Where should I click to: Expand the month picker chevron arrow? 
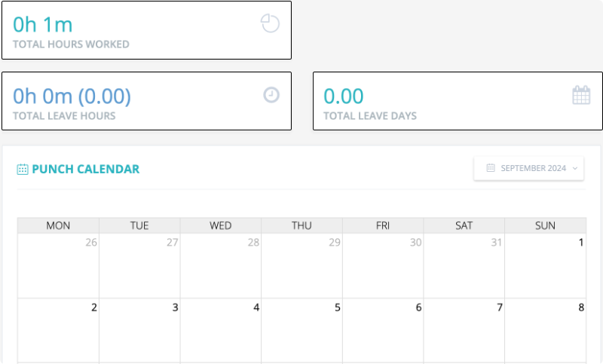click(575, 168)
